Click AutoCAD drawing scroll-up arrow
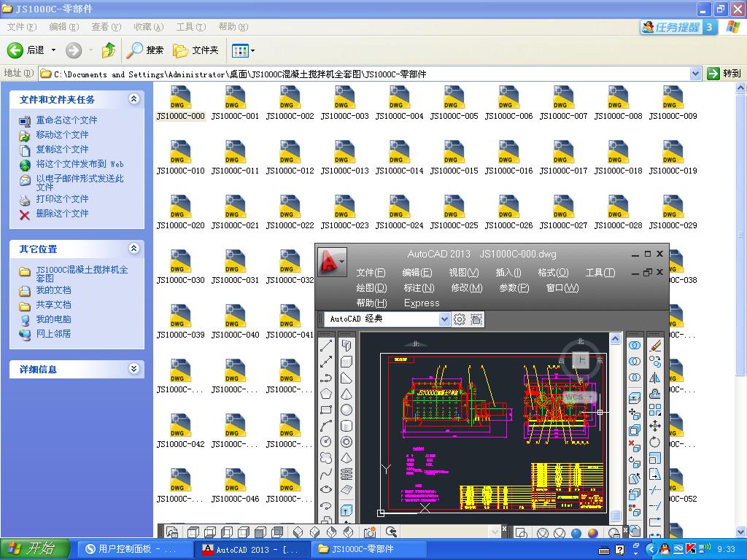 click(x=616, y=338)
